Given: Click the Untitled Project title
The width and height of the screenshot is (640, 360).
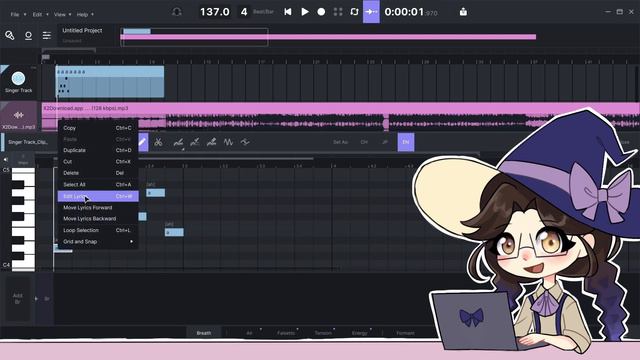Looking at the screenshot, I should click(x=82, y=31).
